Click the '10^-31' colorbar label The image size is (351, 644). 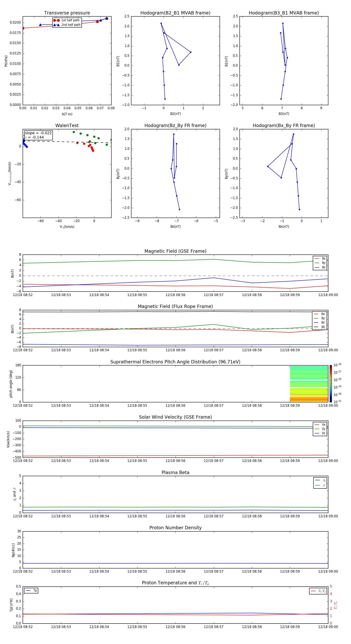click(x=337, y=402)
